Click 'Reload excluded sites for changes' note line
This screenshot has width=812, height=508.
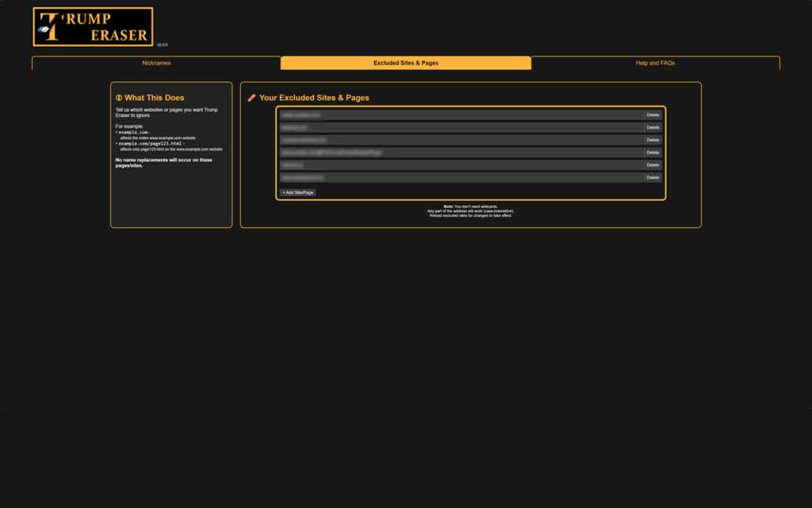click(471, 216)
